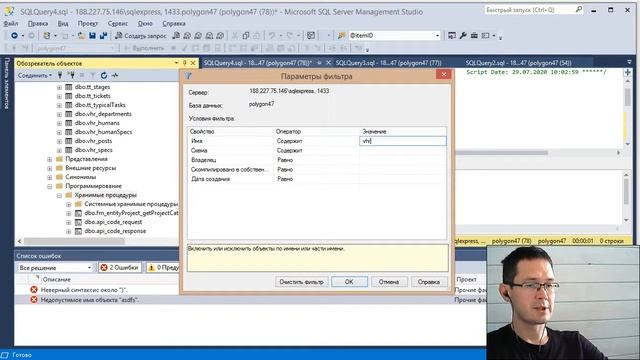Refresh the Object Explorer tree

[x=104, y=75]
